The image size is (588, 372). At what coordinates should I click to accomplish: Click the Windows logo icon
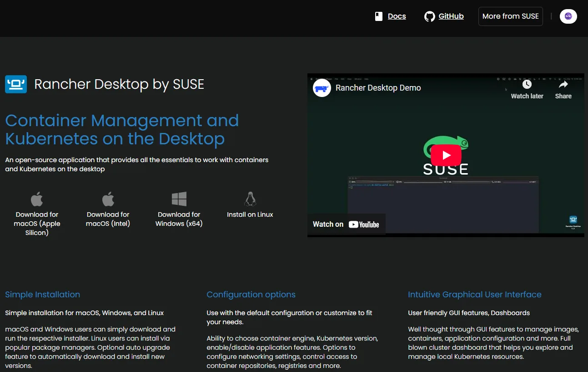179,199
